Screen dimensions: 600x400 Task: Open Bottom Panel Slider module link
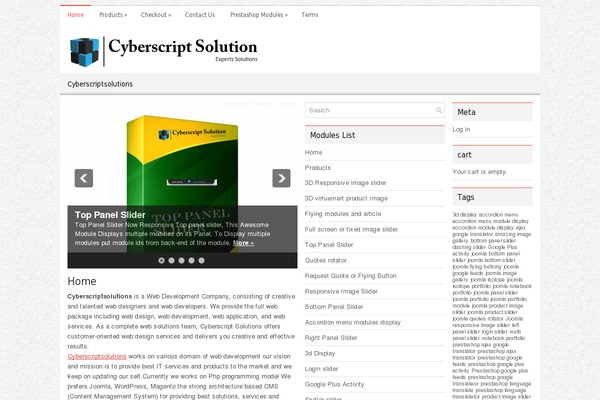334,307
